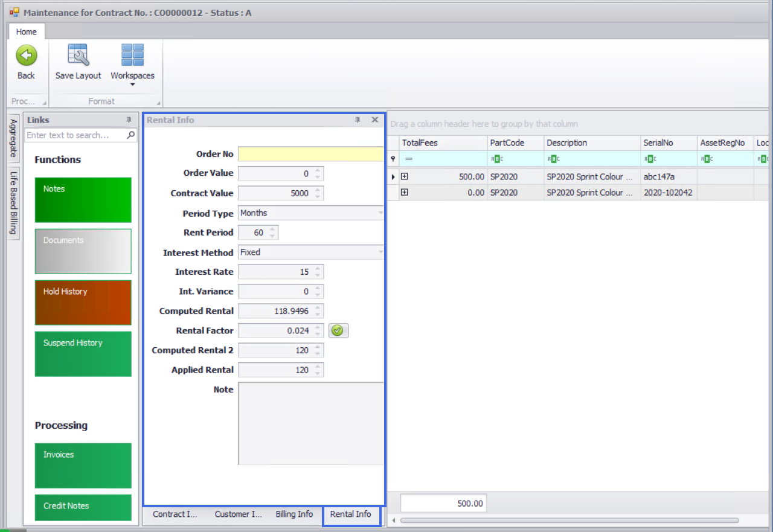
Task: Select the Rental Info tab
Action: point(351,514)
